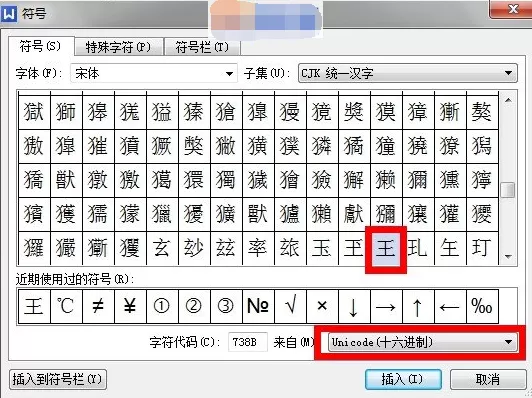The image size is (532, 398).
Task: Select the ↓ down arrow symbol
Action: click(354, 306)
